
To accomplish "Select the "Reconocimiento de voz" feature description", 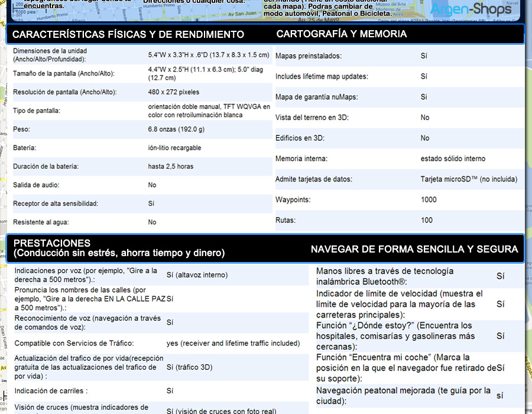I will tap(87, 323).
